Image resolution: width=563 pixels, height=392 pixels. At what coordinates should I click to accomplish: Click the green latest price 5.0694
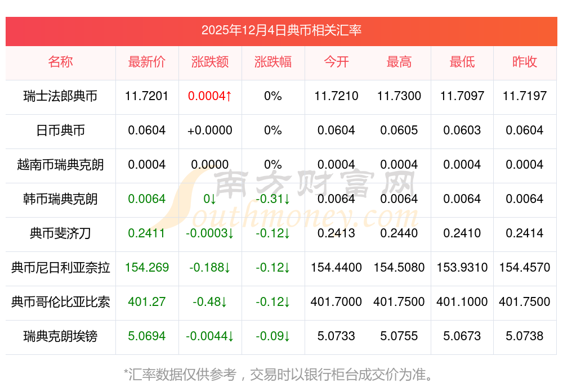coord(146,336)
